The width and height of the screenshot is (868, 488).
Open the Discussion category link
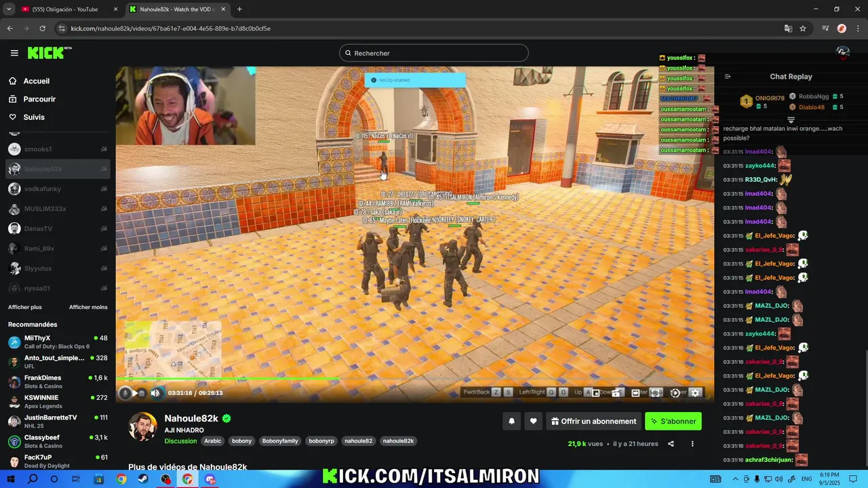pyautogui.click(x=180, y=441)
